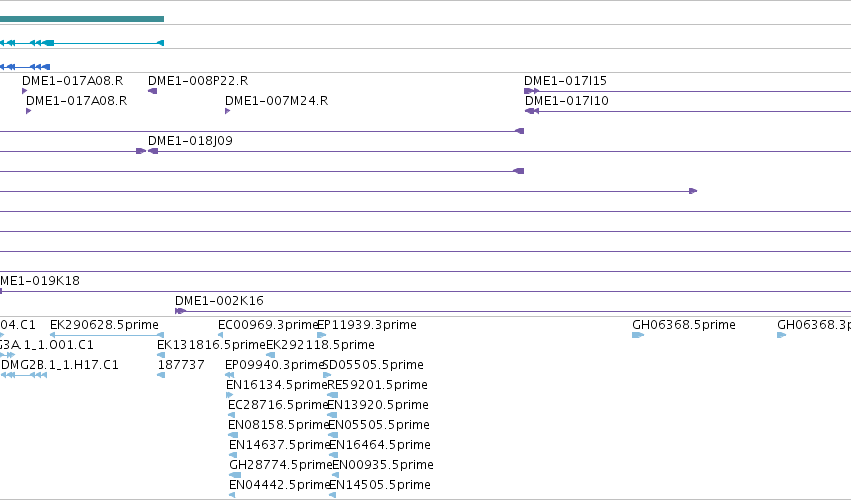Click the EK292118.5prime label
851x500 pixels.
point(320,345)
